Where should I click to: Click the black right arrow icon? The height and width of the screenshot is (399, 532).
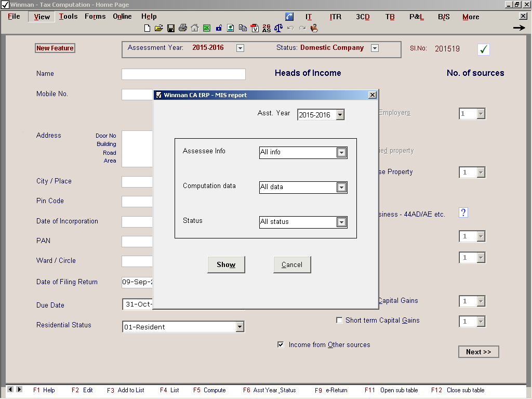click(x=519, y=28)
